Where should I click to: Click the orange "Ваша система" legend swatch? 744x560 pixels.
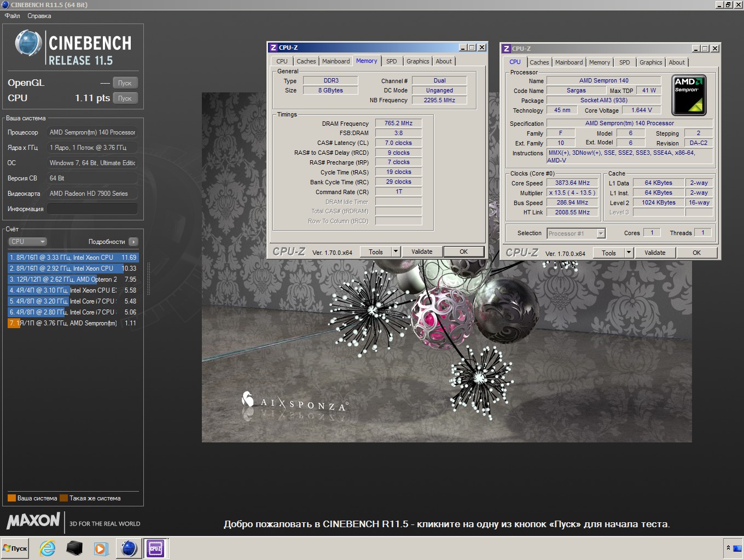pyautogui.click(x=11, y=498)
